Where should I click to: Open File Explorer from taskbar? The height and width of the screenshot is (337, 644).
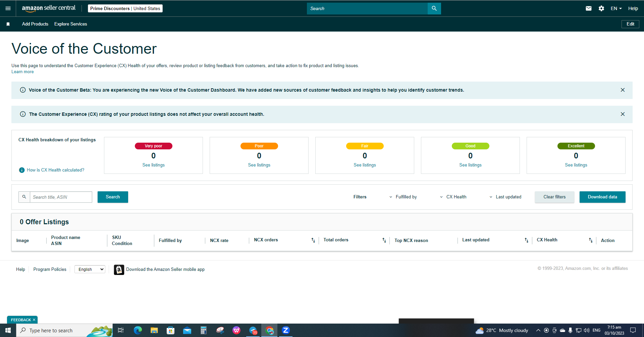pyautogui.click(x=154, y=330)
